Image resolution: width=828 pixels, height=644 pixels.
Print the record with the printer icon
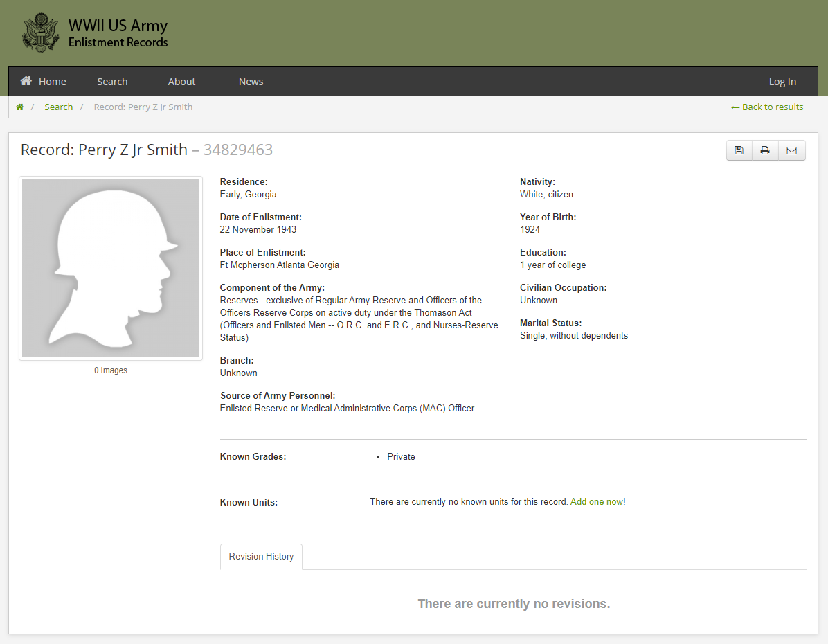point(765,150)
